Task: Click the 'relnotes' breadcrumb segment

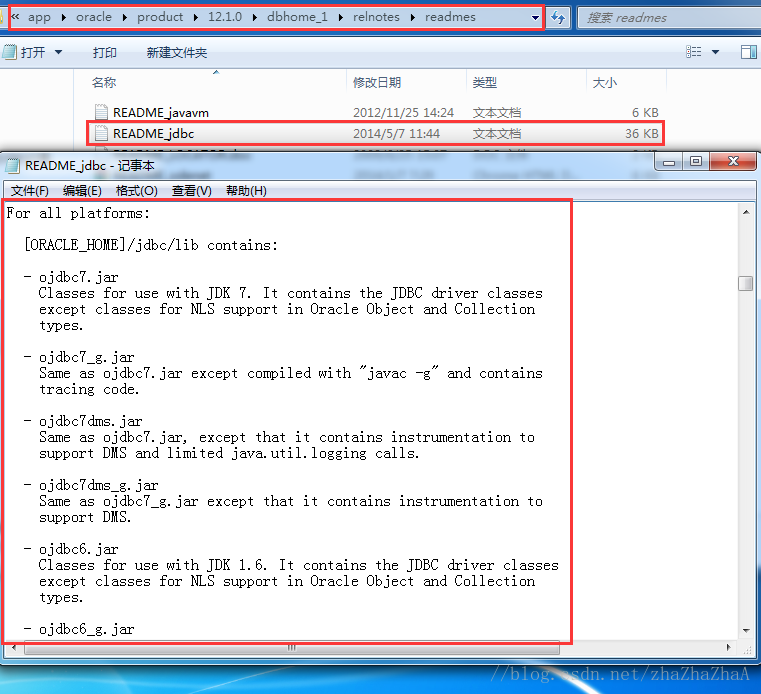Action: (x=376, y=17)
